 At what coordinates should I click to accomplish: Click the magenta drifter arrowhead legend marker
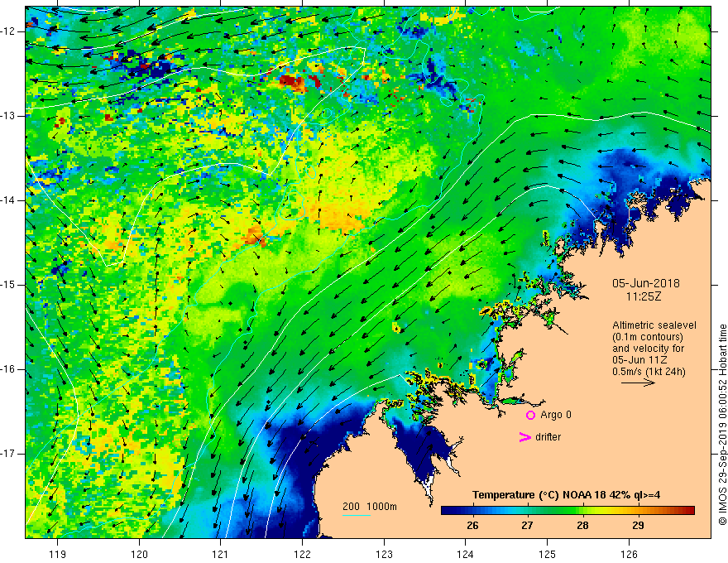[x=524, y=437]
